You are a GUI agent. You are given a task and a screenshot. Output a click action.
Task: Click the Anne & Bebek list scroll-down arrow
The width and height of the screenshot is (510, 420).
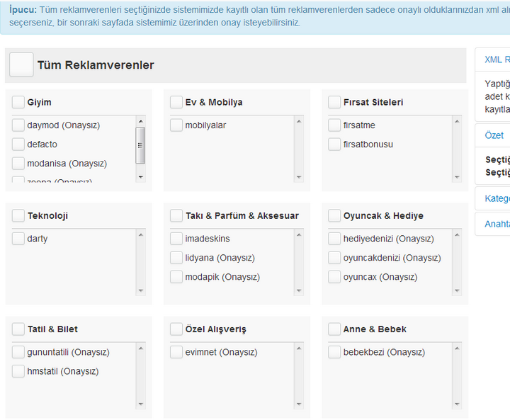pos(457,404)
